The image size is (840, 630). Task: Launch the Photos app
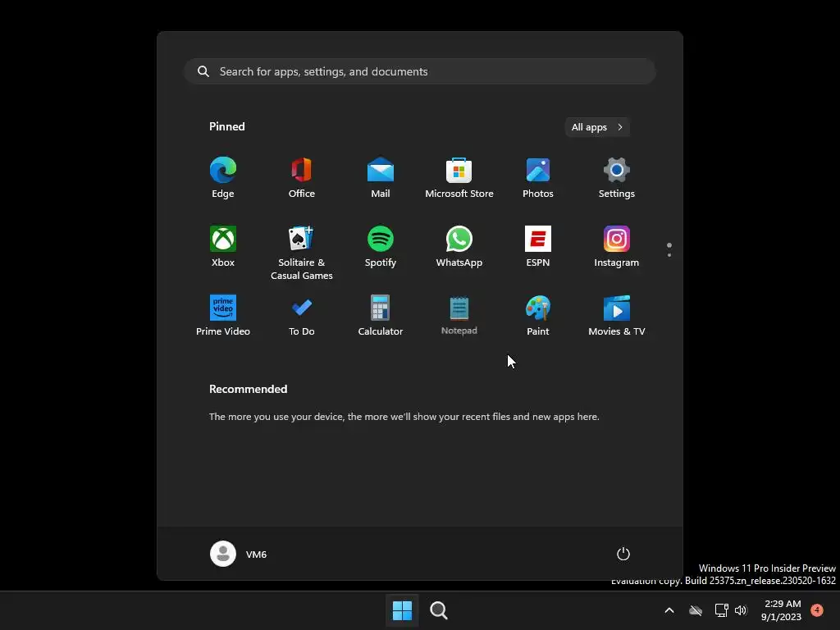pyautogui.click(x=538, y=178)
